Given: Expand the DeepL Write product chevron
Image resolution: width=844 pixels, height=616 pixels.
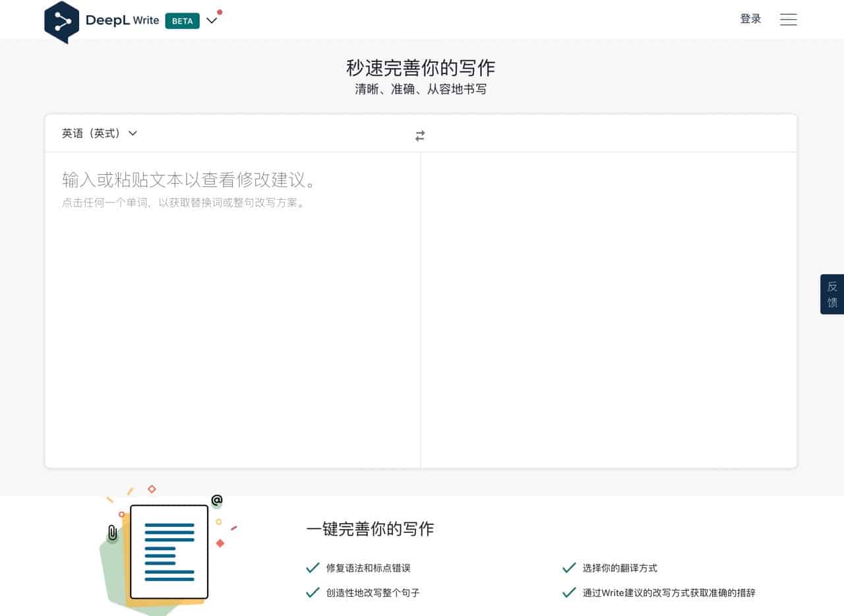Looking at the screenshot, I should (212, 20).
